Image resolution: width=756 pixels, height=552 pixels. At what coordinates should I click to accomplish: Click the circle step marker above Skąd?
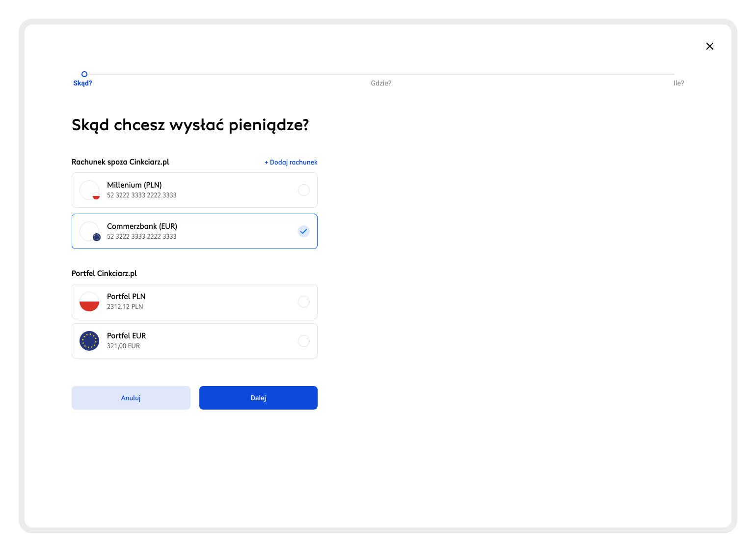point(84,74)
